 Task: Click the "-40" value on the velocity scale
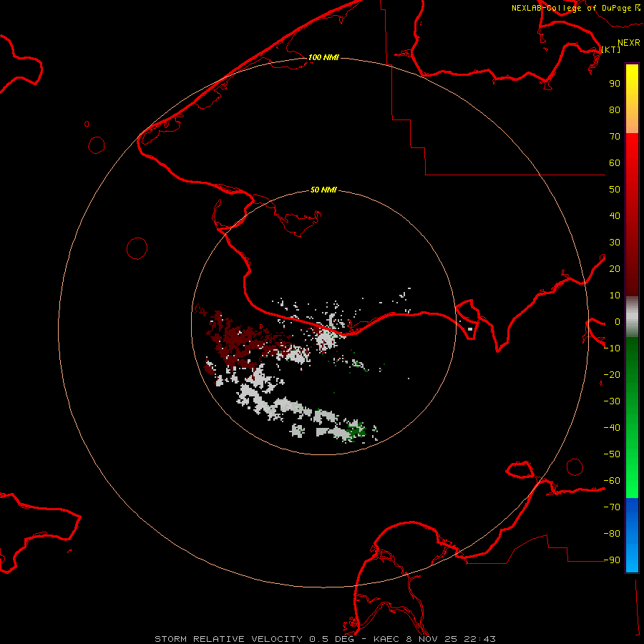click(612, 428)
